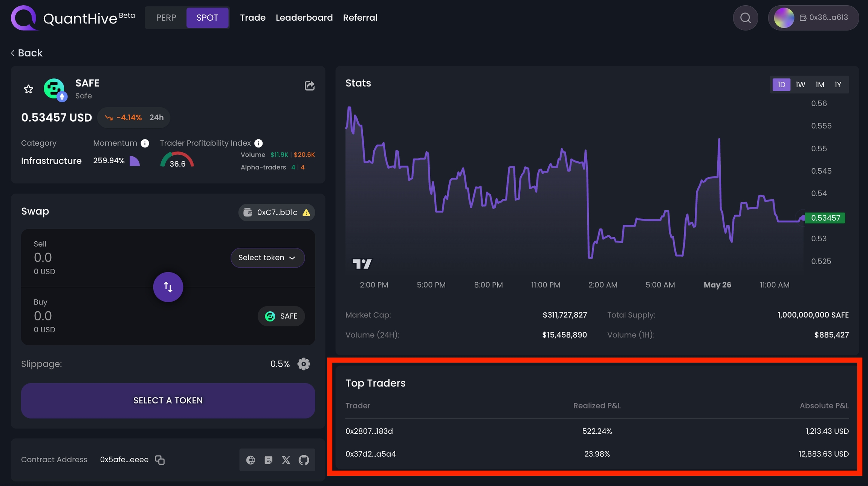Open the 0xC7...bD1c swap wallet selector
Image resolution: width=868 pixels, height=486 pixels.
tap(277, 213)
